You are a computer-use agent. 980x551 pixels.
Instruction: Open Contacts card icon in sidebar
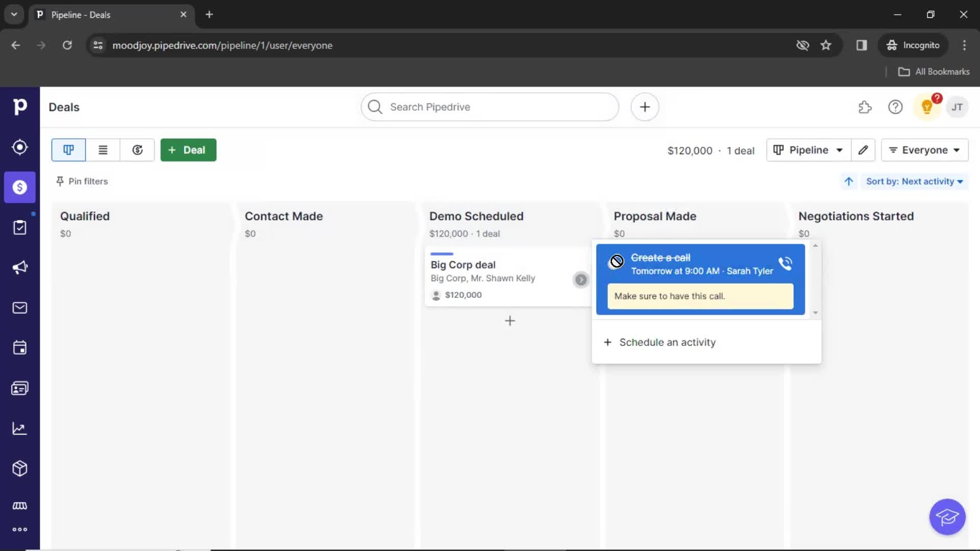[20, 388]
